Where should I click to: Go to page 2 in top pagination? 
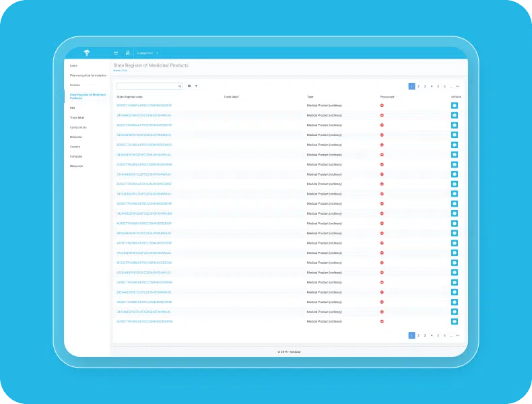pyautogui.click(x=418, y=86)
